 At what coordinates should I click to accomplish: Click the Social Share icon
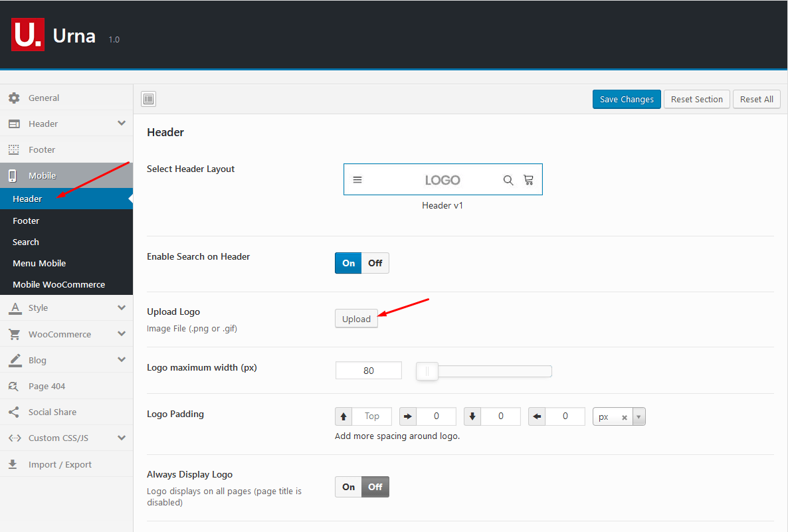pos(14,412)
